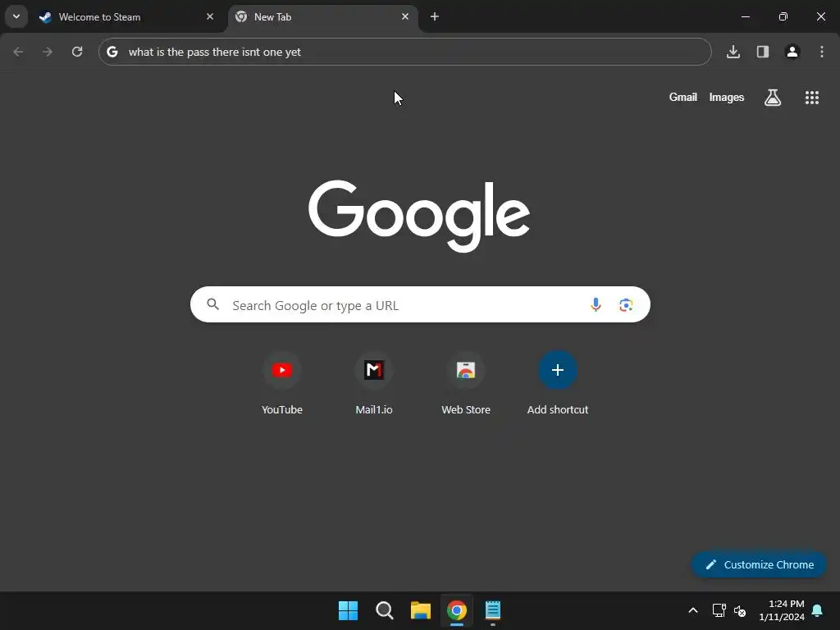Open the Chrome downloads icon
This screenshot has height=630, width=840.
tap(733, 52)
